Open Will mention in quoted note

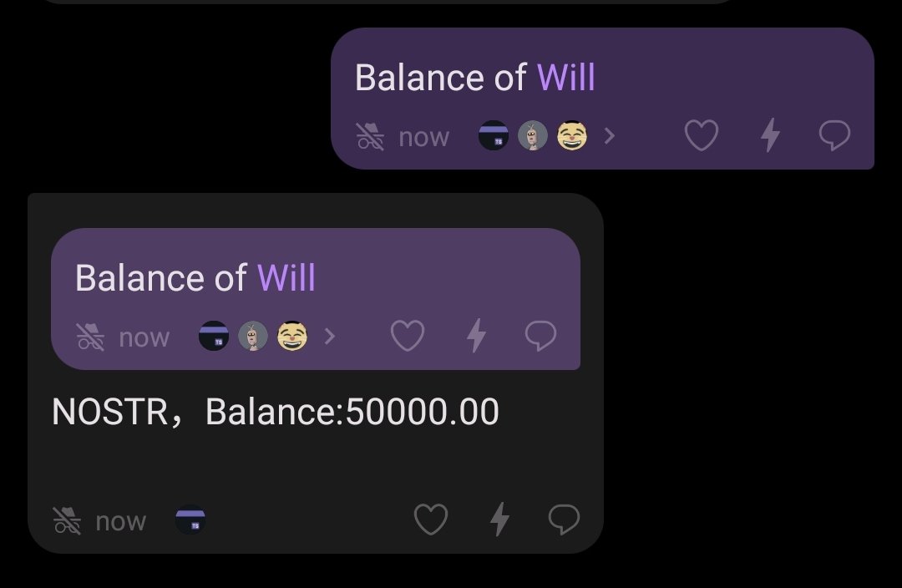tap(286, 277)
